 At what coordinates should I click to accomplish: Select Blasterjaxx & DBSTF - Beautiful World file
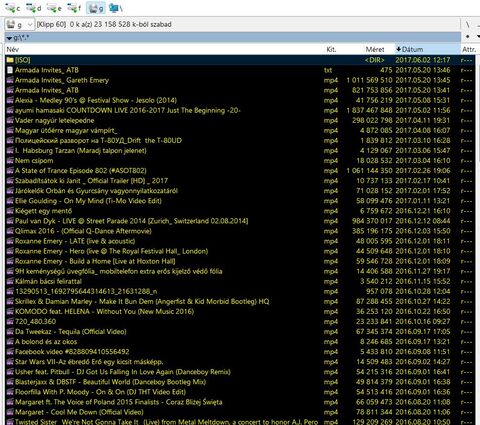(110, 382)
